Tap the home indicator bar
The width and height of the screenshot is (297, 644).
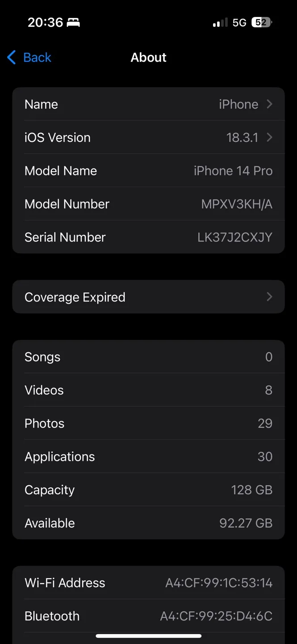(148, 636)
